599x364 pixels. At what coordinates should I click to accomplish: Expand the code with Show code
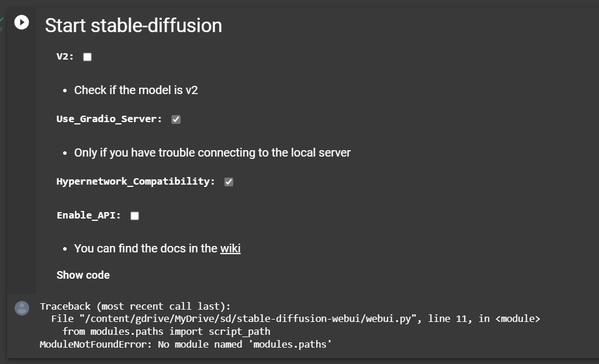83,275
